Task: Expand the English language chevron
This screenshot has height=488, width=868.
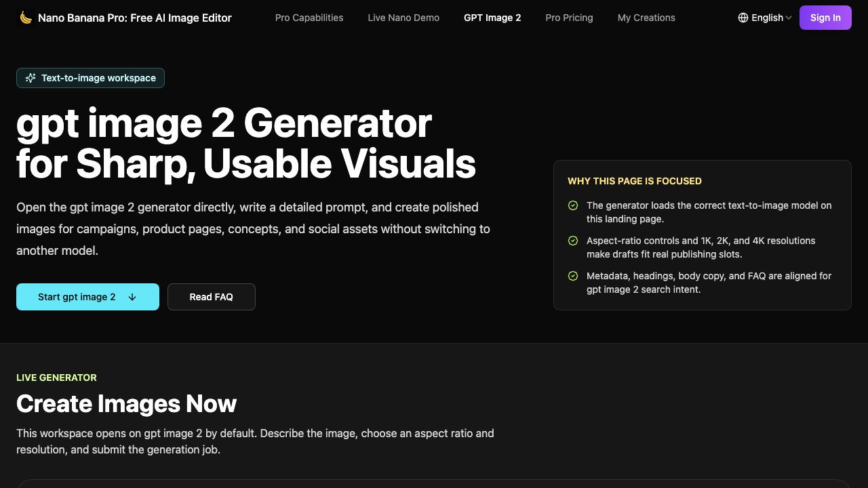Action: point(789,18)
